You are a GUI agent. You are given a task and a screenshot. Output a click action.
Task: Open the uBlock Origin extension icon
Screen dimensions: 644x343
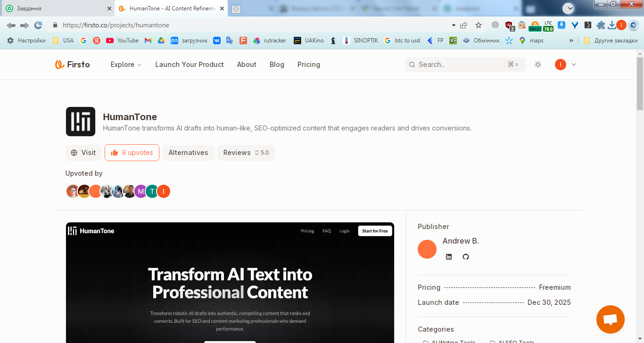(509, 25)
